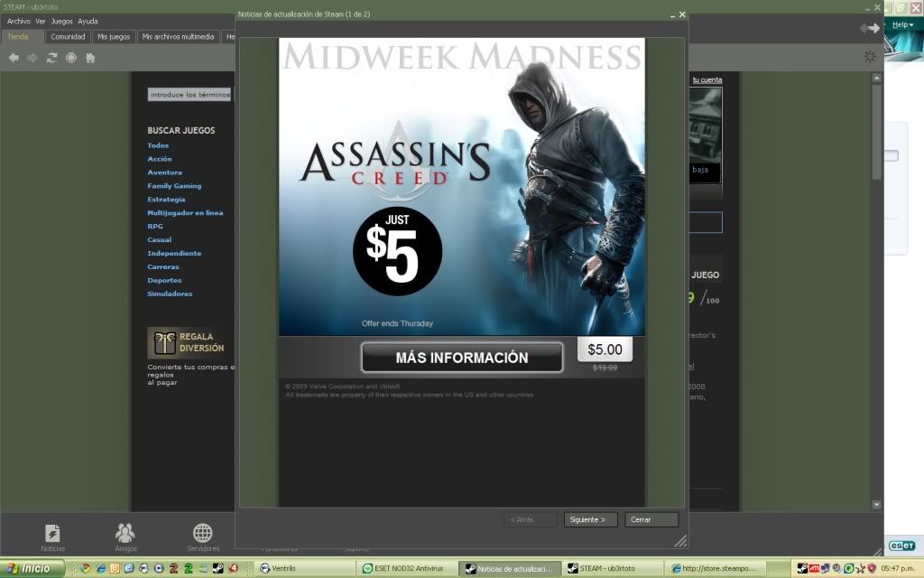Browse the Simuladores category

[x=170, y=294]
